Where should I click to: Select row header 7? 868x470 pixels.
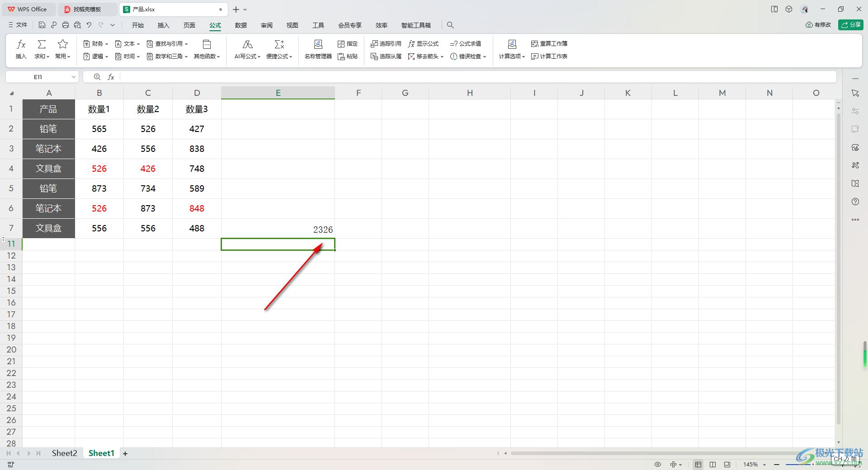[11, 228]
